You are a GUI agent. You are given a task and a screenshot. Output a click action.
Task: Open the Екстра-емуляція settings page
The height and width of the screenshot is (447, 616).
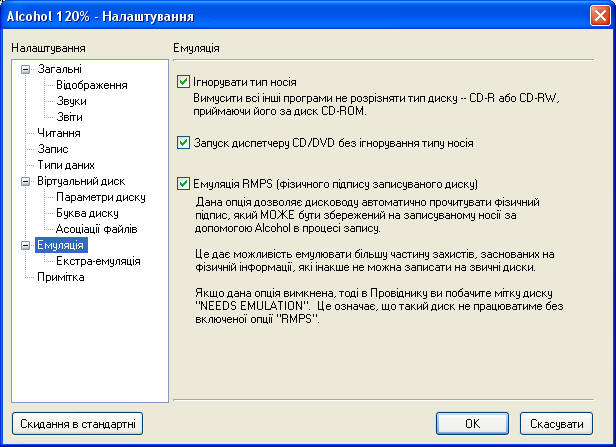point(98,262)
